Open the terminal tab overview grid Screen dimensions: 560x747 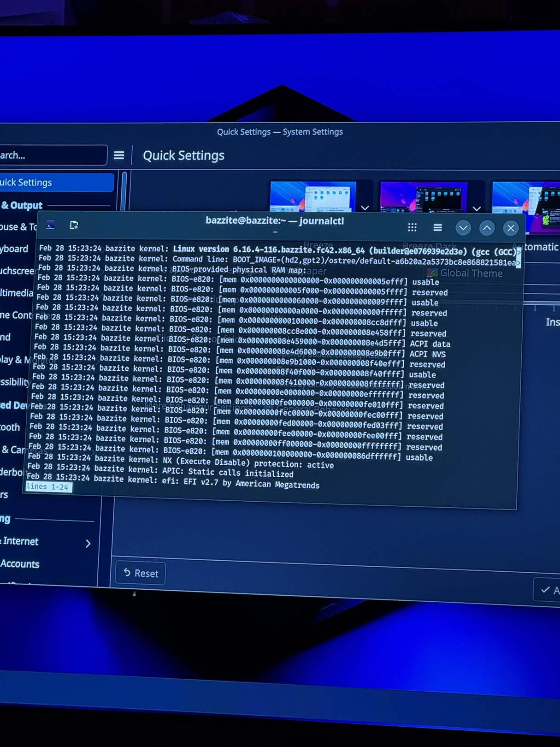pyautogui.click(x=412, y=227)
